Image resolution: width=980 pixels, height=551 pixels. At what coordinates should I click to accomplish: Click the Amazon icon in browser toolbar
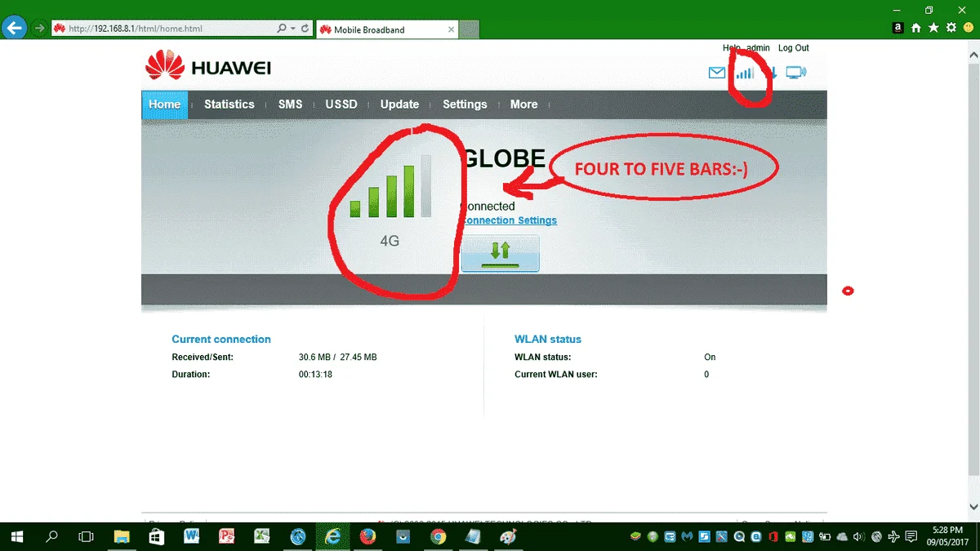(898, 28)
